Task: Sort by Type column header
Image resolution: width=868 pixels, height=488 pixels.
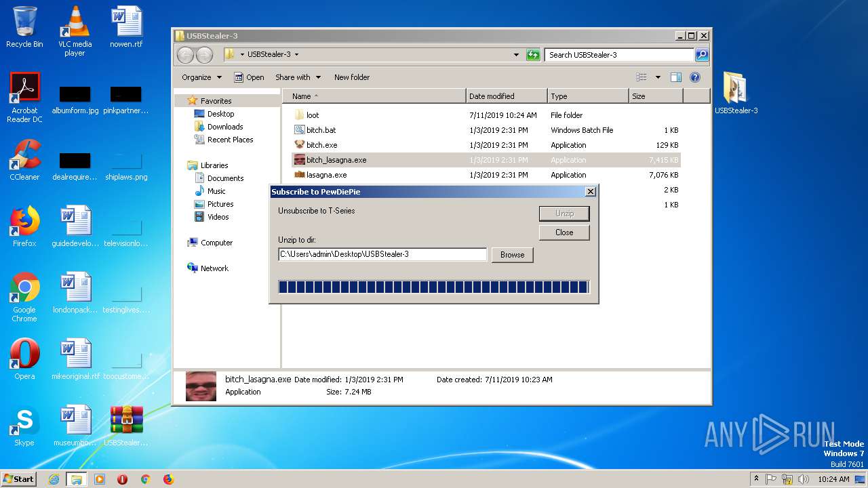Action: click(x=588, y=96)
